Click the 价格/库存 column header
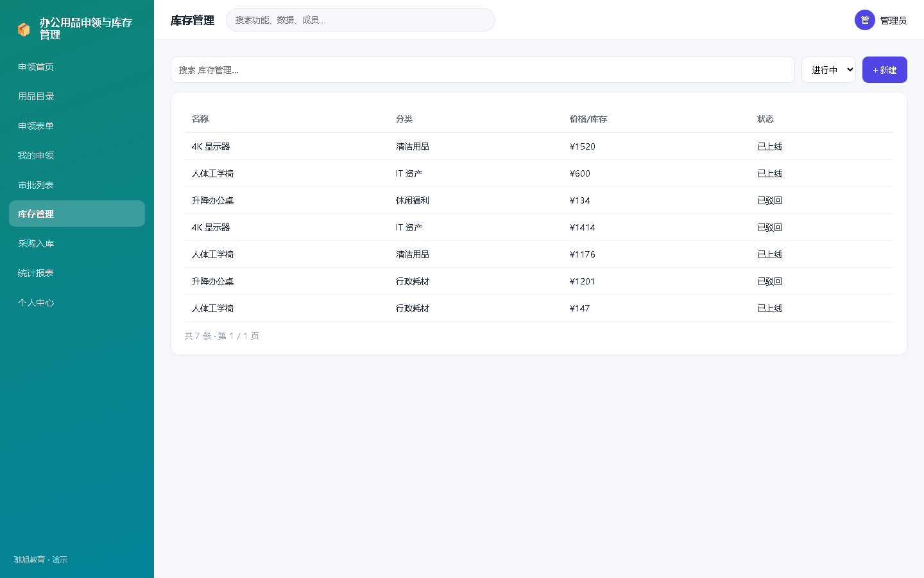Image resolution: width=924 pixels, height=578 pixels. coord(588,119)
